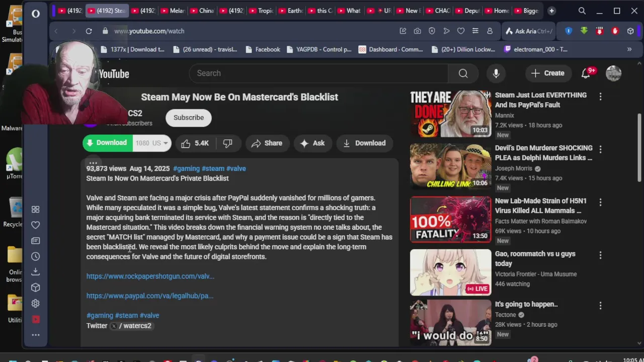The height and width of the screenshot is (362, 644).
Task: Open Workspaces grid in Opera sidebar
Action: tap(35, 209)
